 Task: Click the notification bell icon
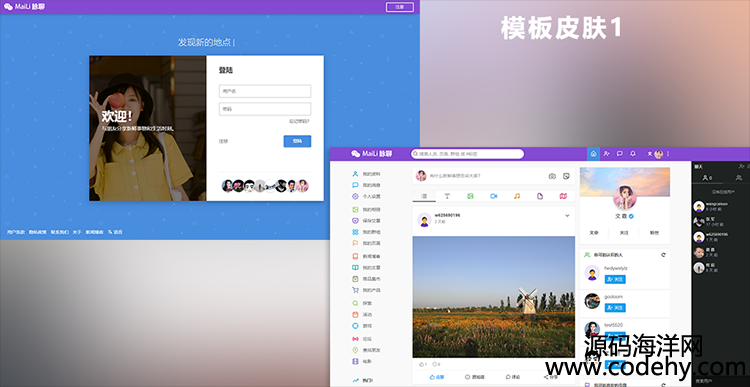pos(633,154)
